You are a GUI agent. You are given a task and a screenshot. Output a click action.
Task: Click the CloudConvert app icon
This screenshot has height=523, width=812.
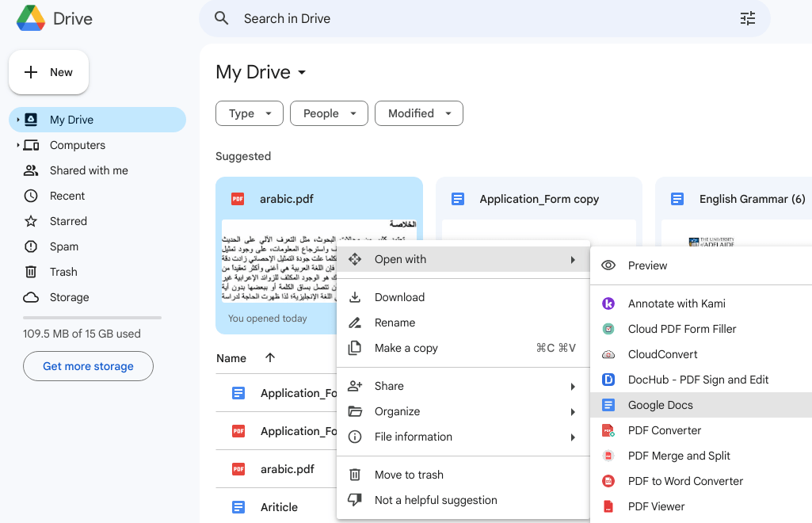(x=608, y=354)
